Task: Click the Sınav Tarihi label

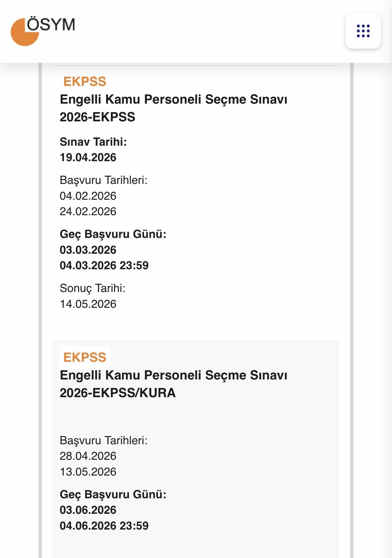Action: tap(93, 142)
